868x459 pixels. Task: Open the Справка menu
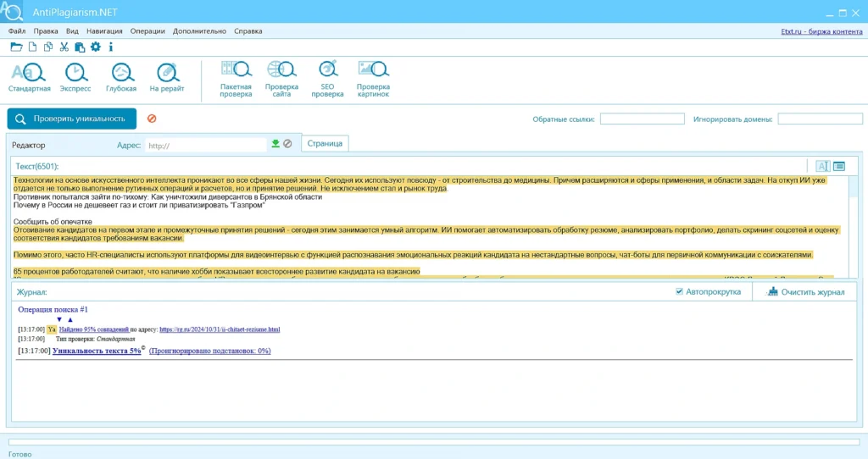pos(248,31)
